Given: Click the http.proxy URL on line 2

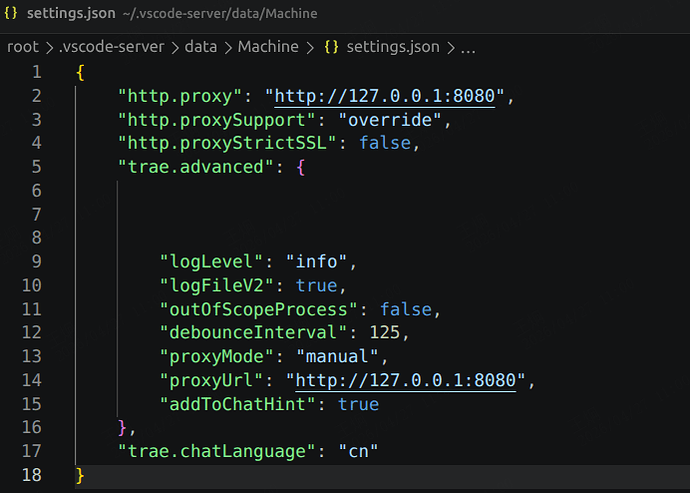Looking at the screenshot, I should 385,96.
